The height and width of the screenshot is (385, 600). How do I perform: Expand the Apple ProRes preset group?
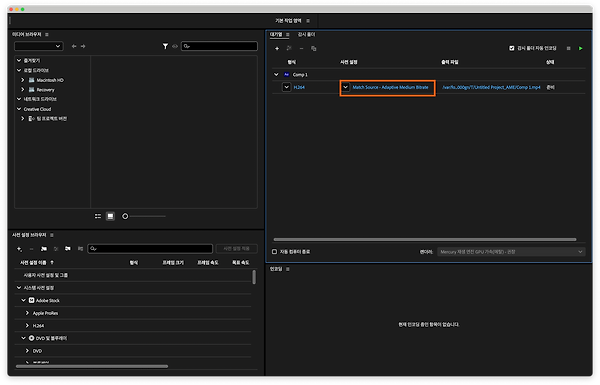click(27, 313)
